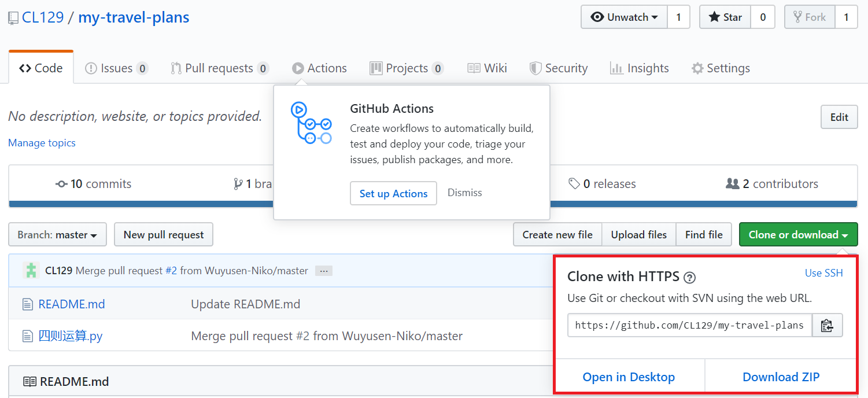Go to the Actions tab
Viewport: 868px width, 398px height.
[x=319, y=68]
